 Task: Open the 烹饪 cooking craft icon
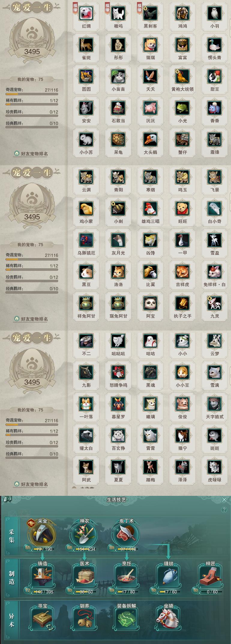126,577
